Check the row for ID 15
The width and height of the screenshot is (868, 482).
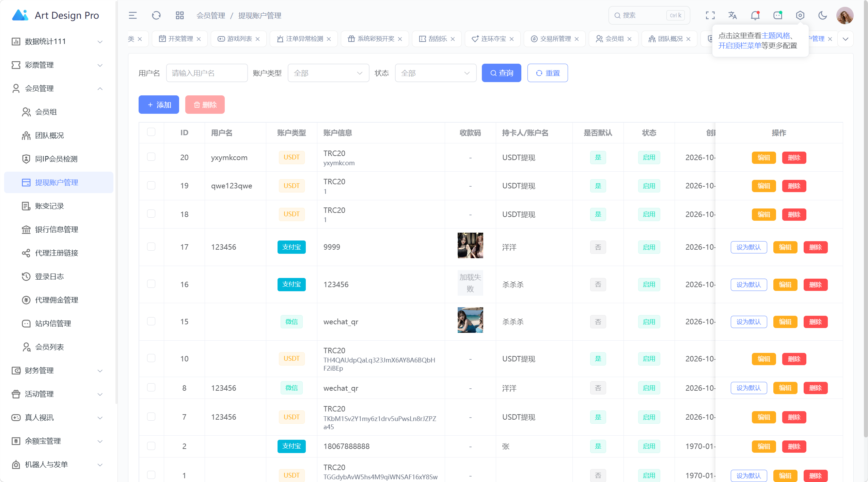point(151,321)
